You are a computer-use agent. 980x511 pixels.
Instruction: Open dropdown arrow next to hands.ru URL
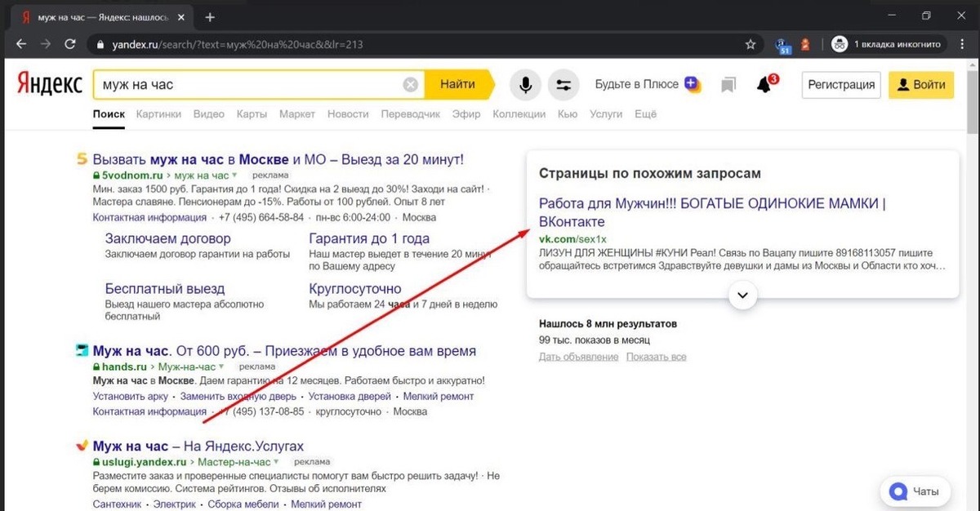(x=221, y=367)
